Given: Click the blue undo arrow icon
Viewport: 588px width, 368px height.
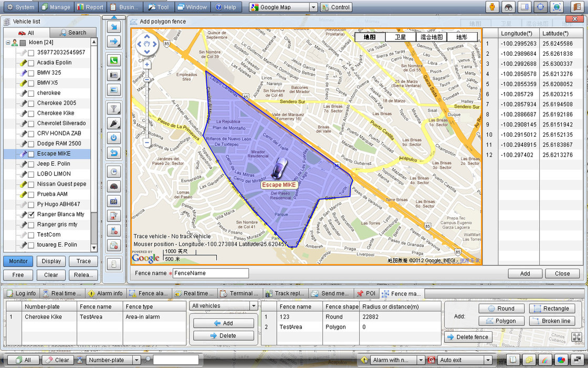Looking at the screenshot, I should coord(114,153).
